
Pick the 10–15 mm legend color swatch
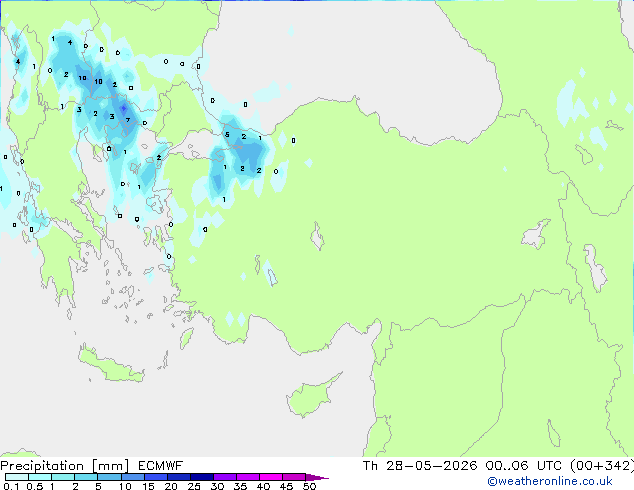click(132, 477)
